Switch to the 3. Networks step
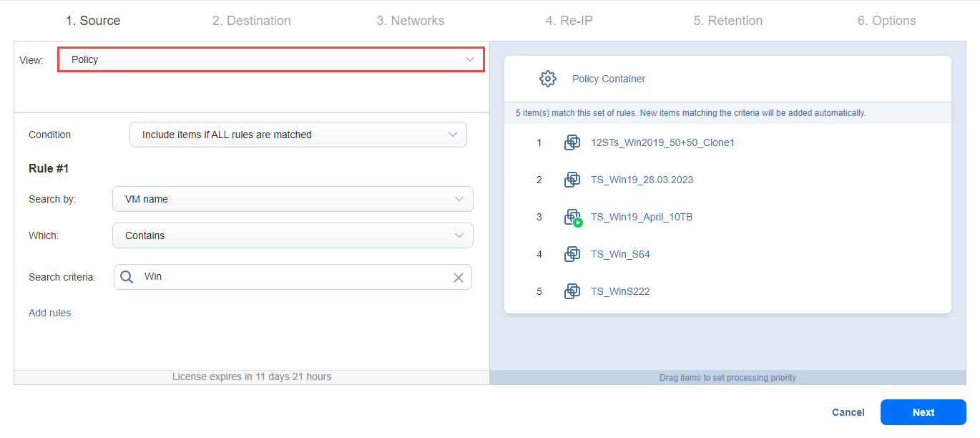 tap(410, 21)
